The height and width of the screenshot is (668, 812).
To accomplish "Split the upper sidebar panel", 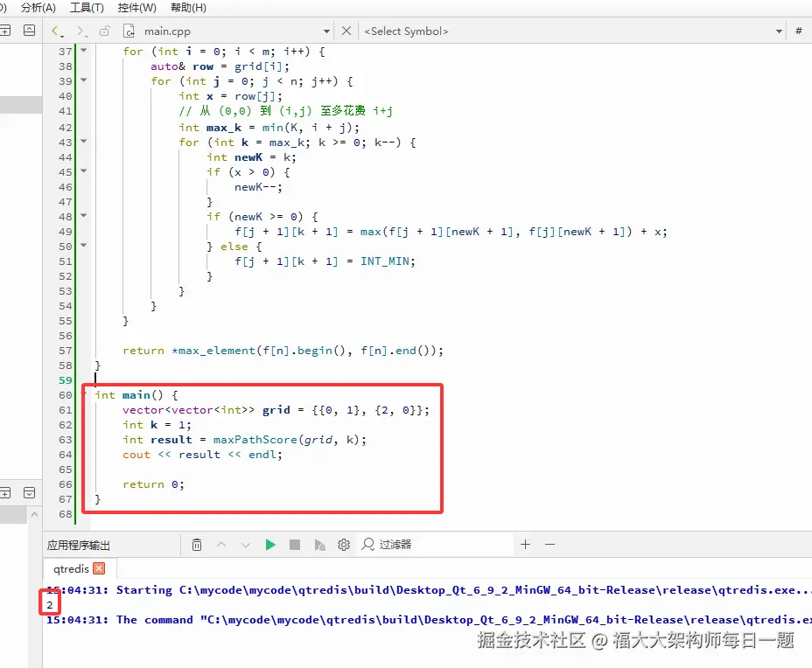I will pyautogui.click(x=5, y=31).
